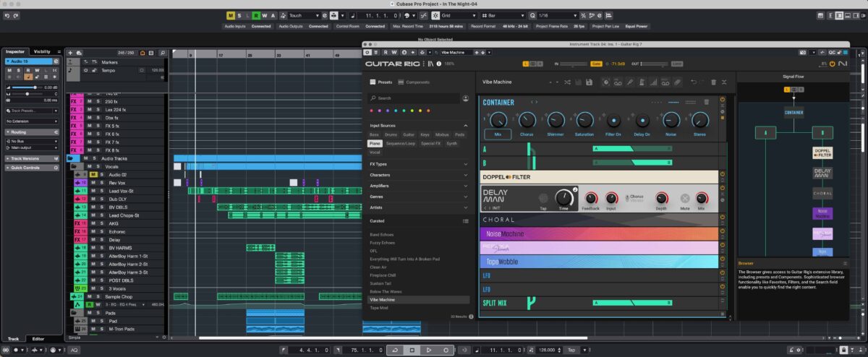Click the Play button in Cubase transport
The height and width of the screenshot is (357, 868).
point(429,350)
